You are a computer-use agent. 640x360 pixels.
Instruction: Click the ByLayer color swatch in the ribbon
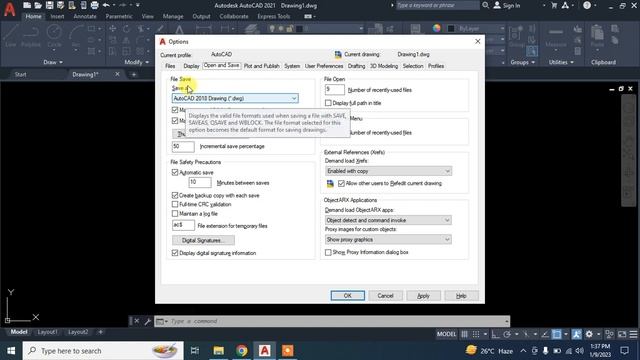[x=451, y=28]
